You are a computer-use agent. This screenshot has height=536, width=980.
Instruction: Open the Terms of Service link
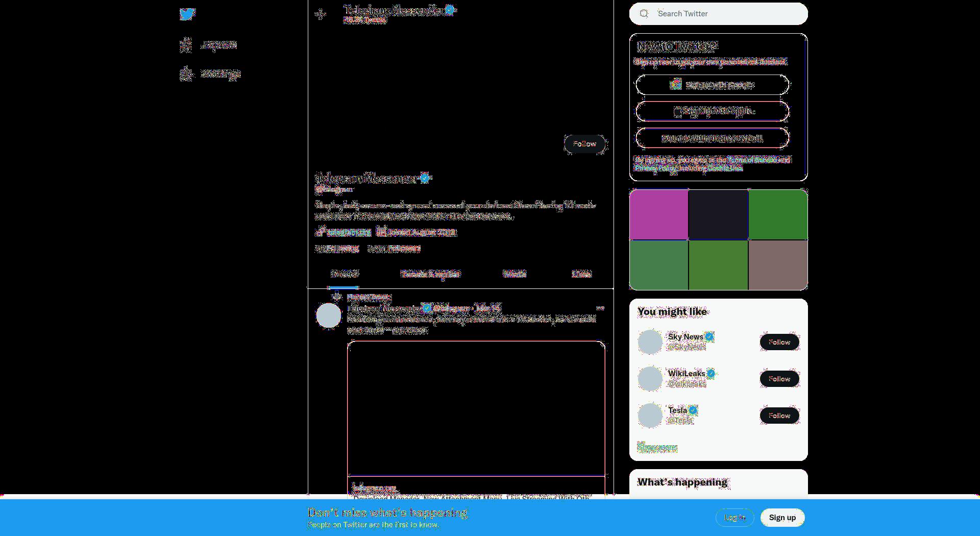[752, 160]
